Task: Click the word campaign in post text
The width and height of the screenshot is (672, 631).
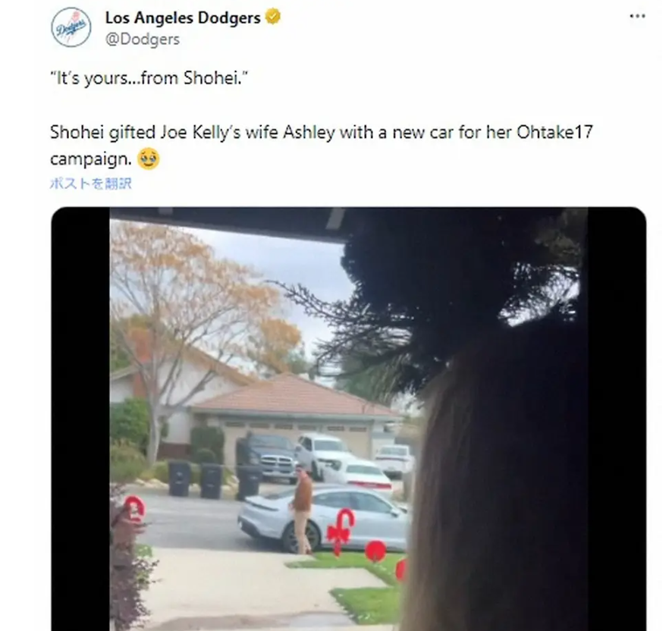Action: tap(91, 159)
